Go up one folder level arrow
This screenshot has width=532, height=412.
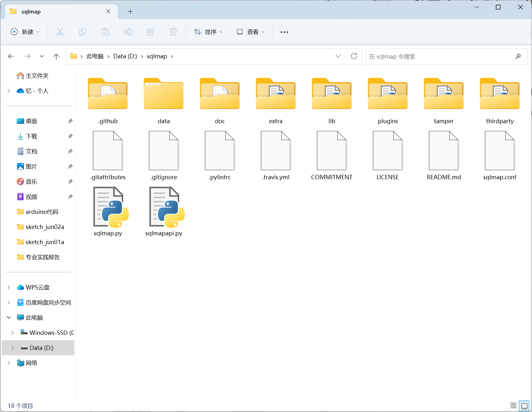coord(56,56)
